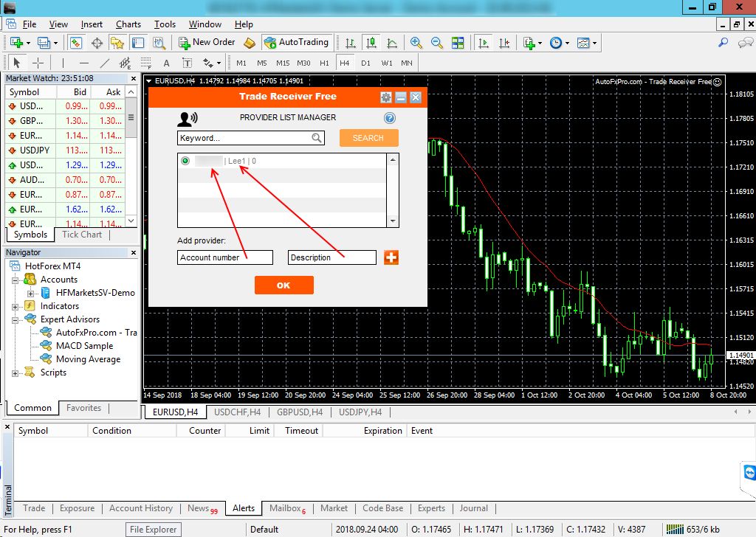Viewport: 756px width, 537px height.
Task: Select the D1 timeframe button
Action: click(x=365, y=63)
